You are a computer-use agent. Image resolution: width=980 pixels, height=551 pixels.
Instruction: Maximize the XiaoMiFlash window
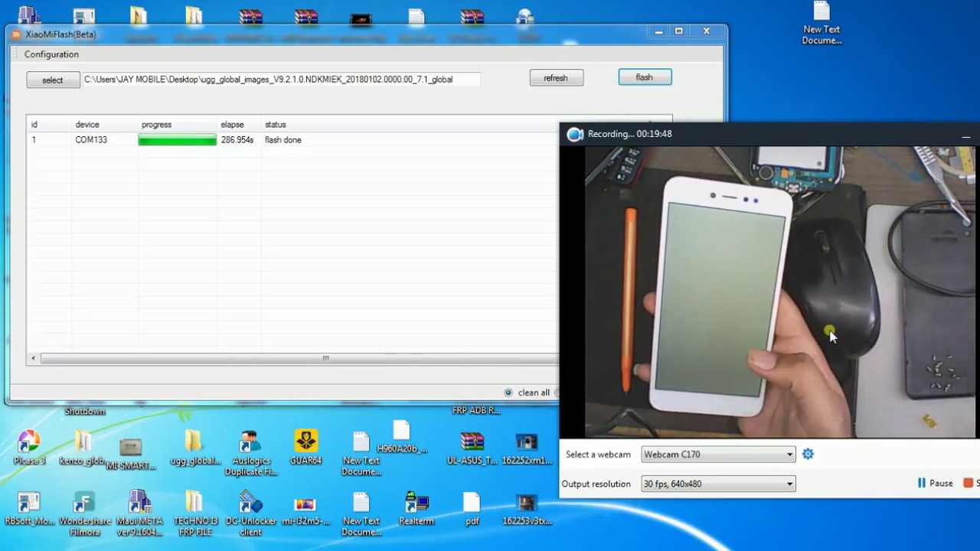[678, 31]
